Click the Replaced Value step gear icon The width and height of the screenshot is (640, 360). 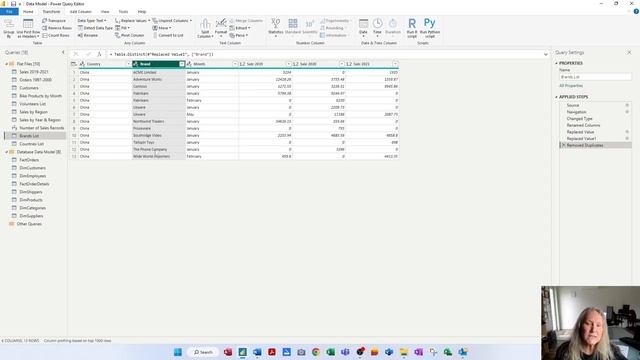click(627, 132)
